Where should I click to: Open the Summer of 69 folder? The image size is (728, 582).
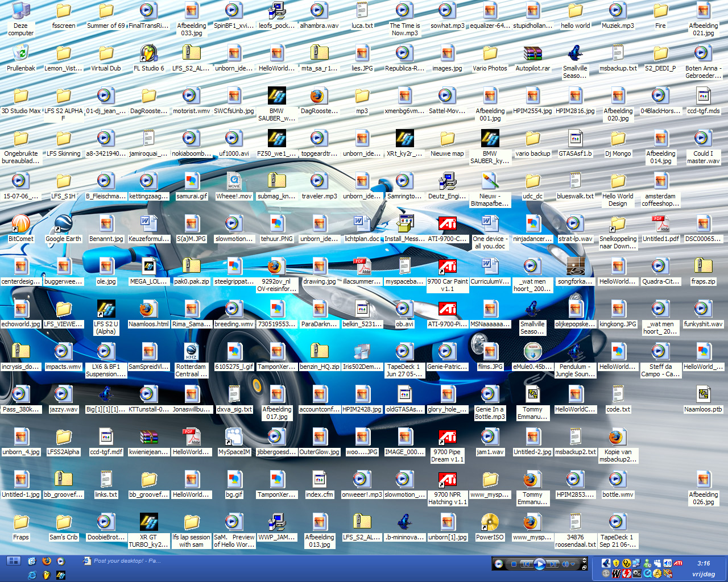(x=106, y=15)
